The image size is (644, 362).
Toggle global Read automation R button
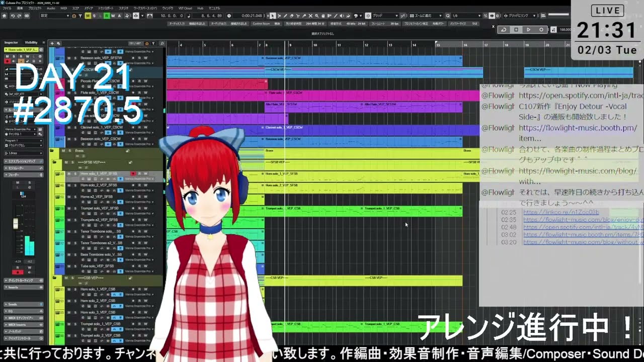(107, 16)
